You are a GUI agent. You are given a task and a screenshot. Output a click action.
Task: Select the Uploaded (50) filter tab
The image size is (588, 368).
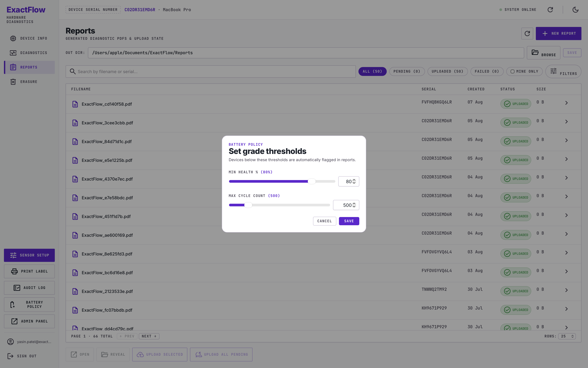[447, 72]
